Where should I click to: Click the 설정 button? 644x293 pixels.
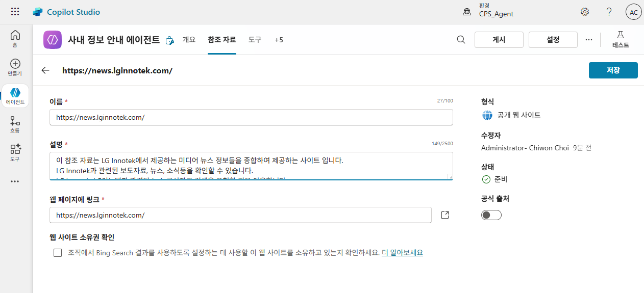pyautogui.click(x=553, y=40)
